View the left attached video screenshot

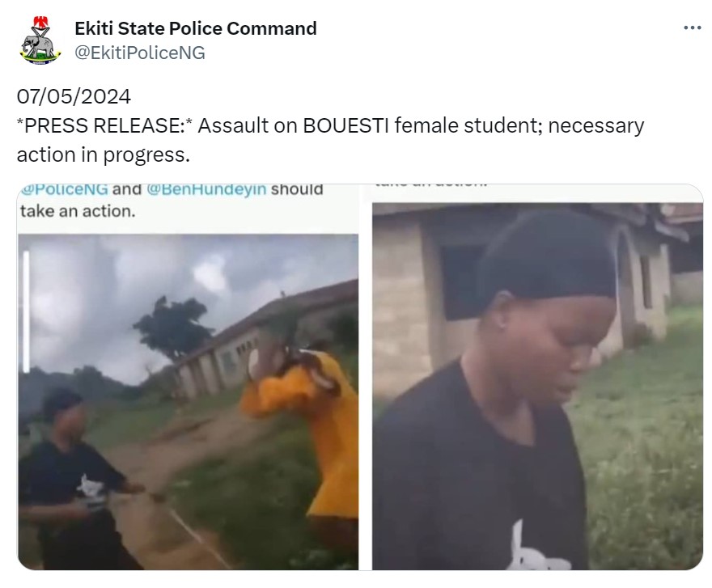tap(188, 377)
